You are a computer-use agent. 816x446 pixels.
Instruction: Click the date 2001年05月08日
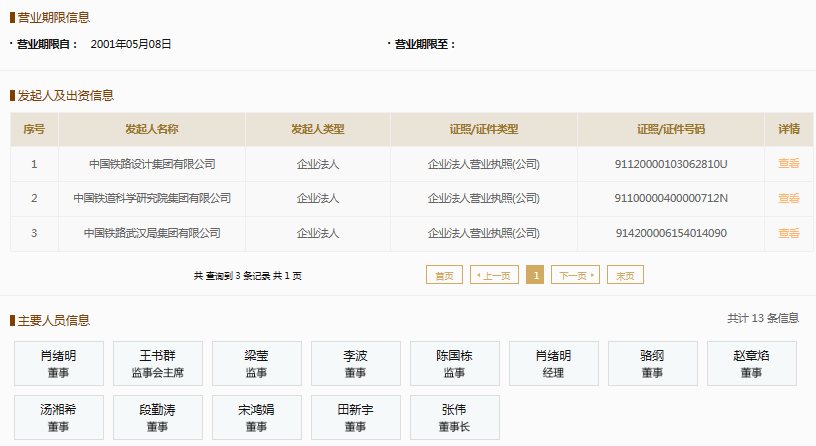click(x=131, y=44)
